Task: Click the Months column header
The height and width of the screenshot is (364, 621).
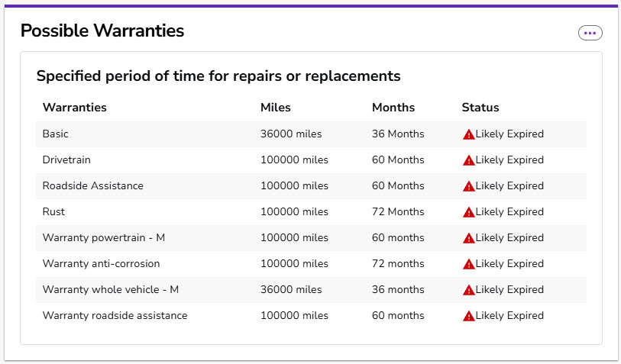Action: click(x=393, y=108)
